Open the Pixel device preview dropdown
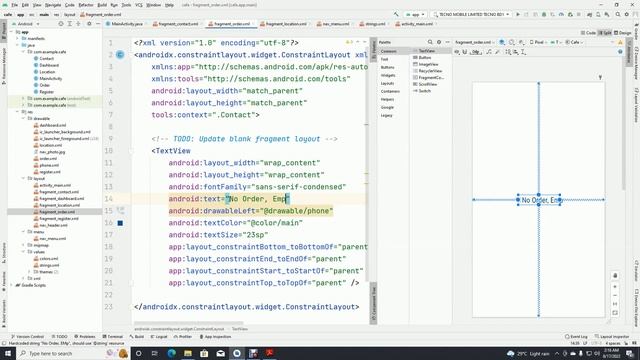 538,42
